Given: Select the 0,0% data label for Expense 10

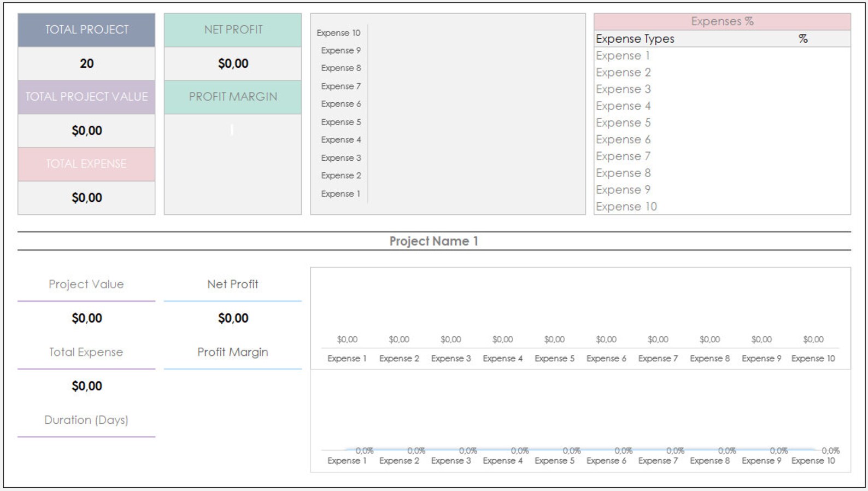Looking at the screenshot, I should tap(830, 451).
